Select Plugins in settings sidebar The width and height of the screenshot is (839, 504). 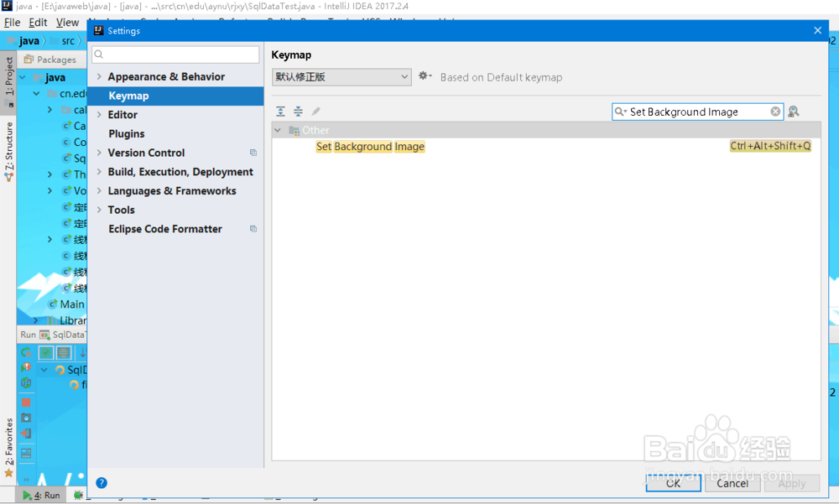[x=127, y=134]
